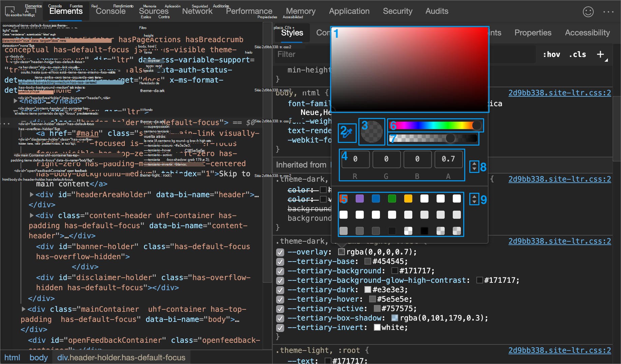Viewport: 621px width, 364px height.
Task: Click the color format switcher arrows
Action: 474,166
